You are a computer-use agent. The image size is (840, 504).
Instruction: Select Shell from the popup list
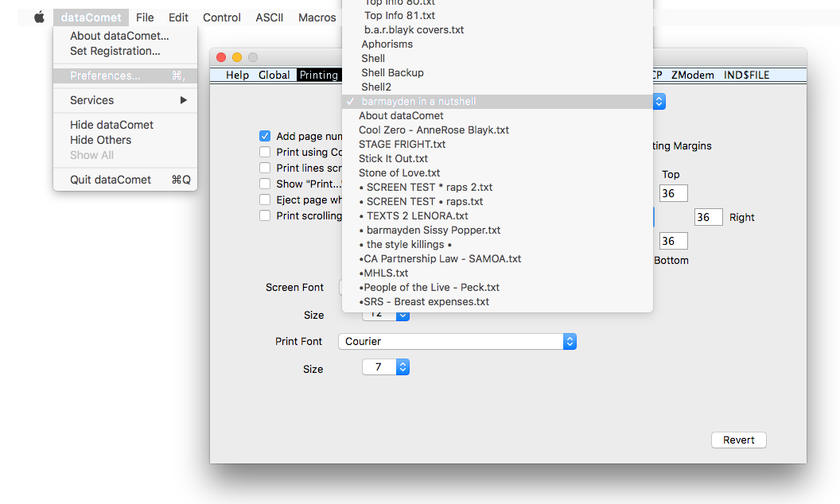click(x=497, y=58)
